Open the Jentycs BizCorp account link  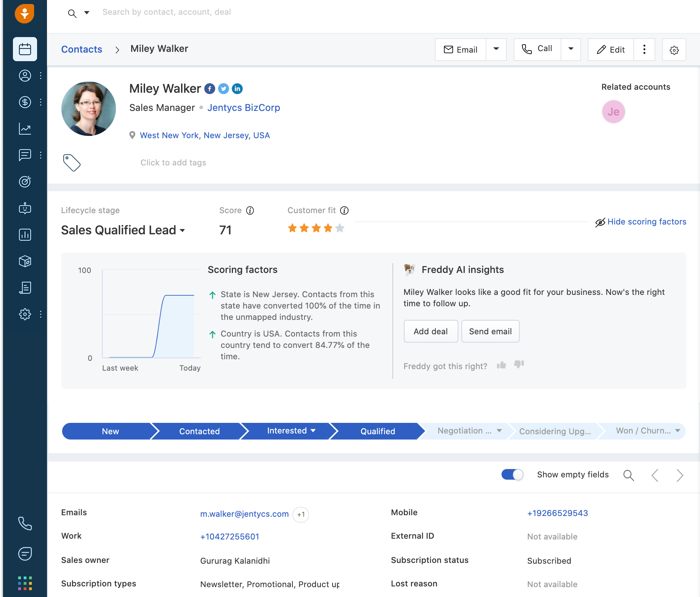pos(244,108)
